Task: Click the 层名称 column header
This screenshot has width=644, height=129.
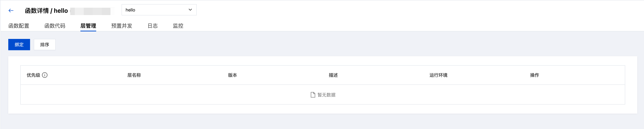Action: (x=134, y=75)
